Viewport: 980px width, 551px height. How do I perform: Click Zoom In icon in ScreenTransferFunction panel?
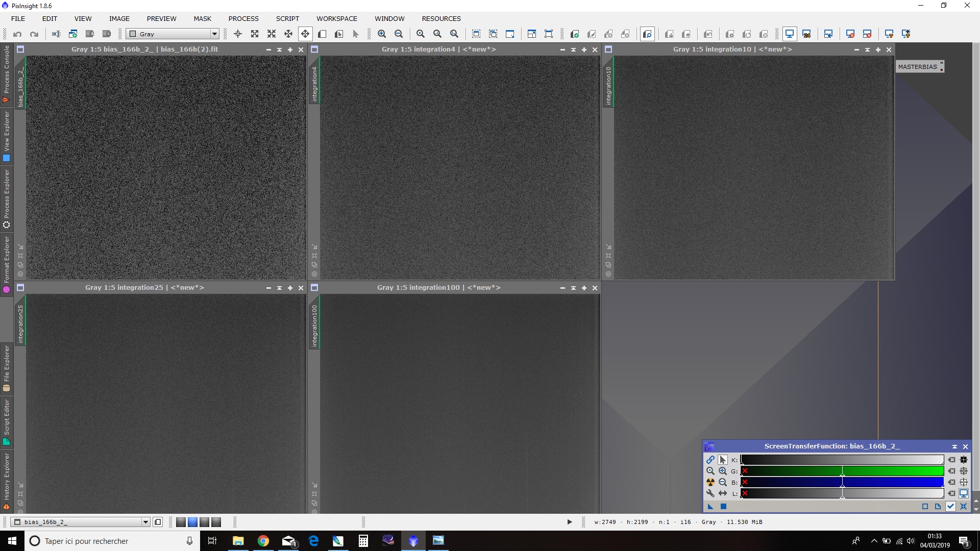point(723,471)
